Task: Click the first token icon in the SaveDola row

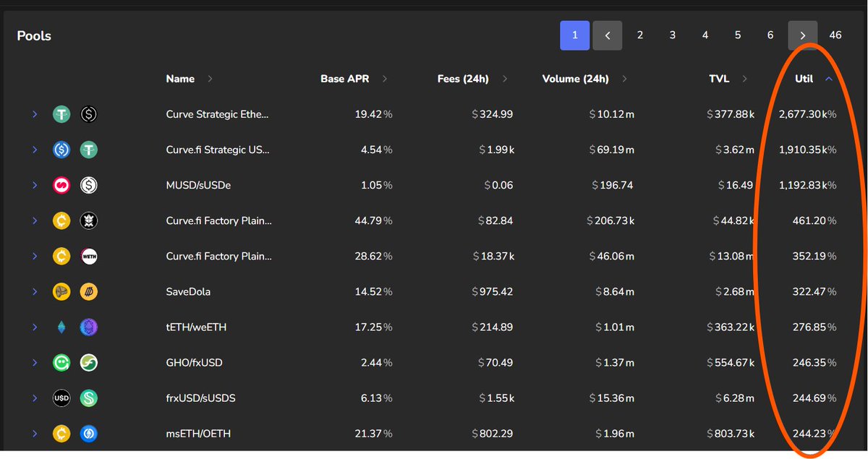Action: (x=61, y=291)
